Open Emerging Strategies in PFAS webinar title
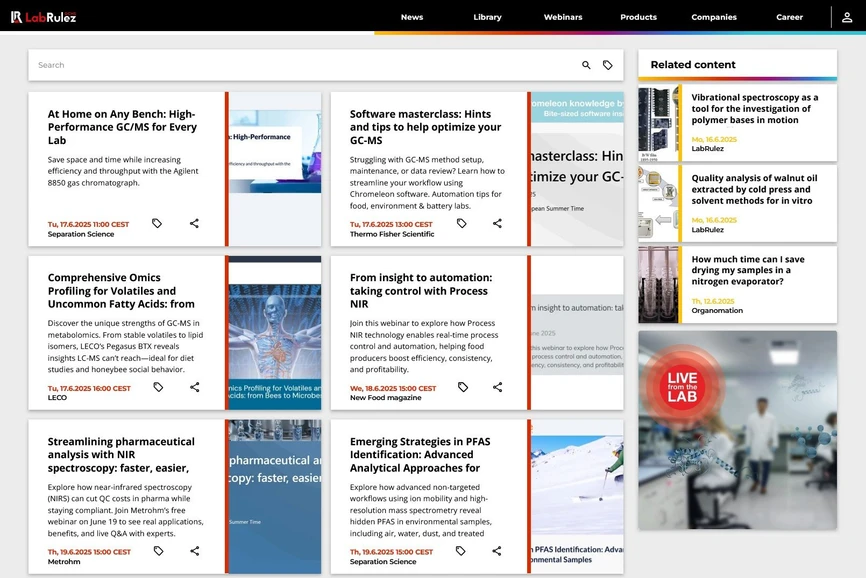This screenshot has height=578, width=866. (x=420, y=455)
